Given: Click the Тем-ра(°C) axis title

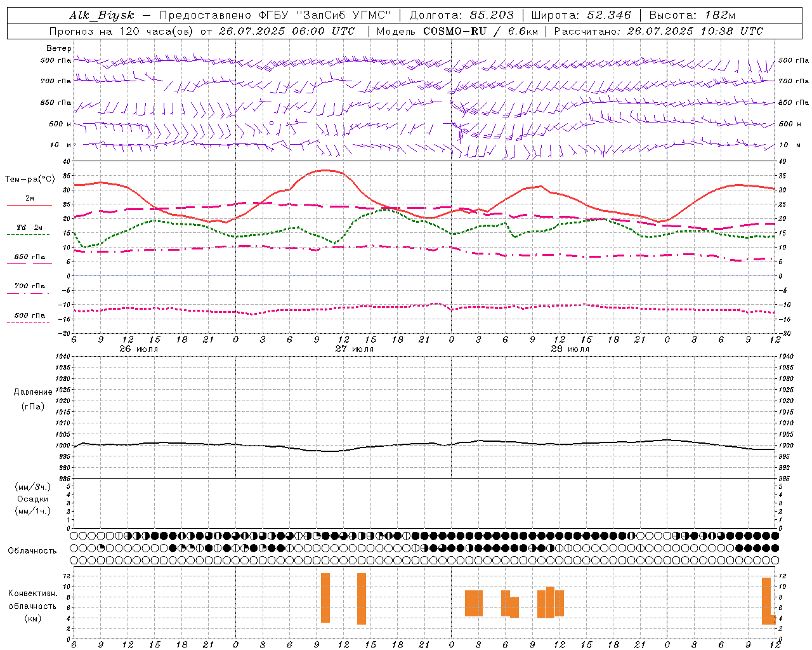Looking at the screenshot, I should (29, 180).
